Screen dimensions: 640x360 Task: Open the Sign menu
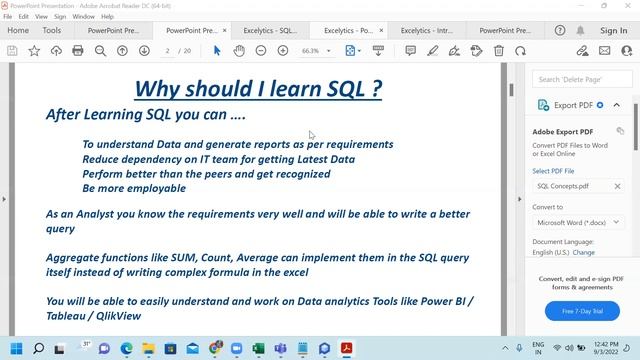pyautogui.click(x=60, y=17)
